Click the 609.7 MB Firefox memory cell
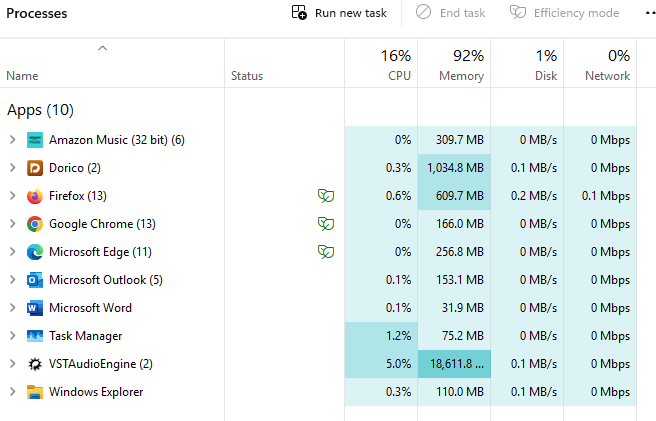The image size is (656, 421). pos(454,196)
